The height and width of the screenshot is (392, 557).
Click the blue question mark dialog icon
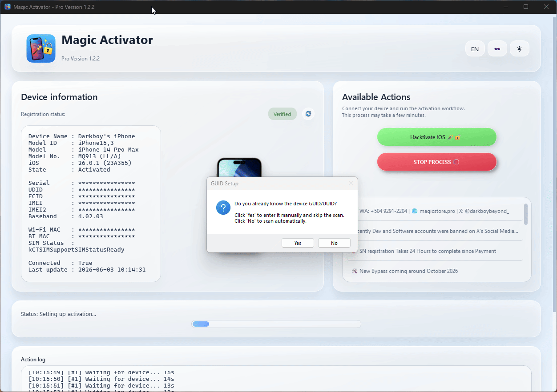223,208
